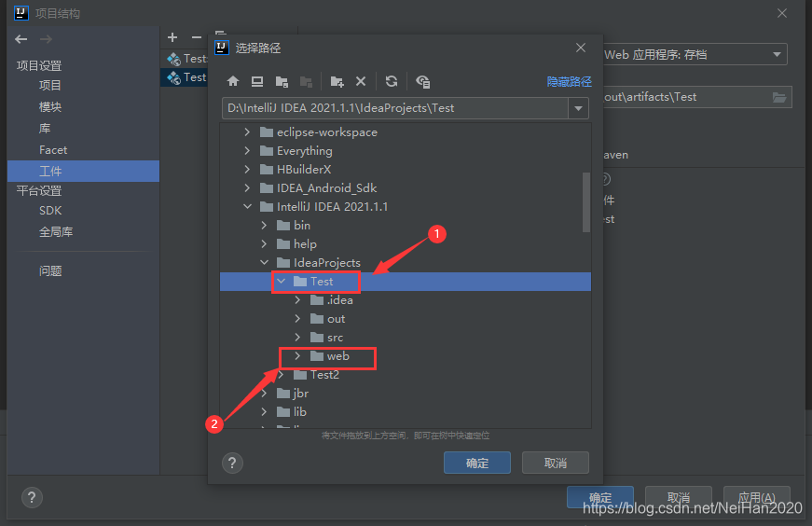Click path chooser tree scrollbar
Screen dimensions: 812x526
586,202
